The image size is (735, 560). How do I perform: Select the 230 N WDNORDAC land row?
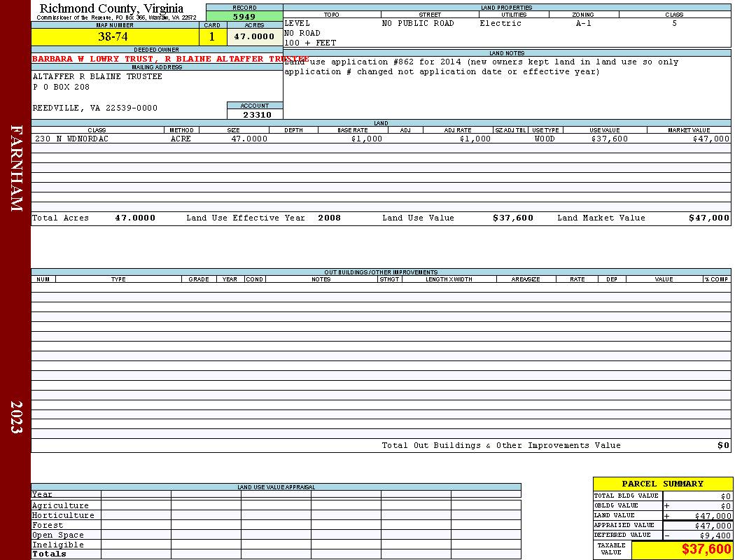tap(381, 139)
